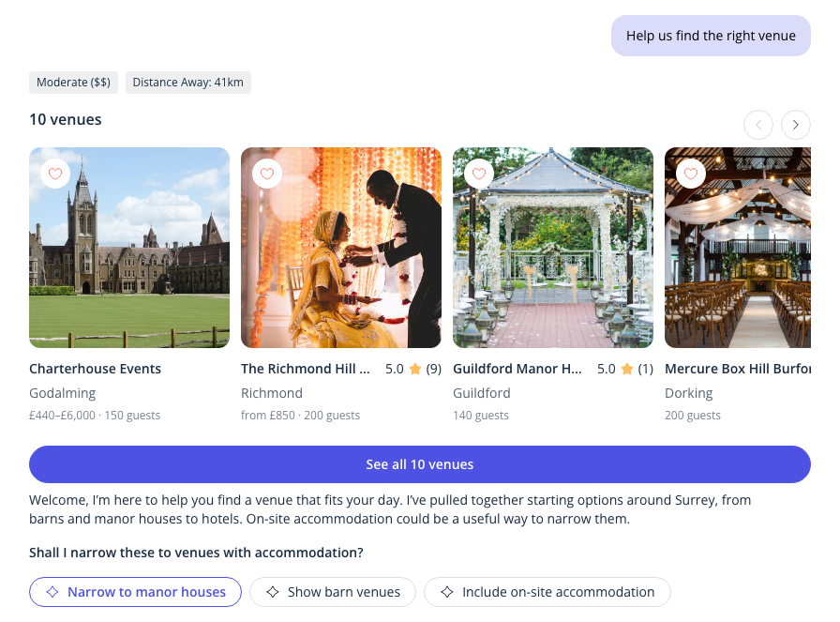Favorite Charterhouse Events with heart icon
The height and width of the screenshot is (622, 840).
55,174
